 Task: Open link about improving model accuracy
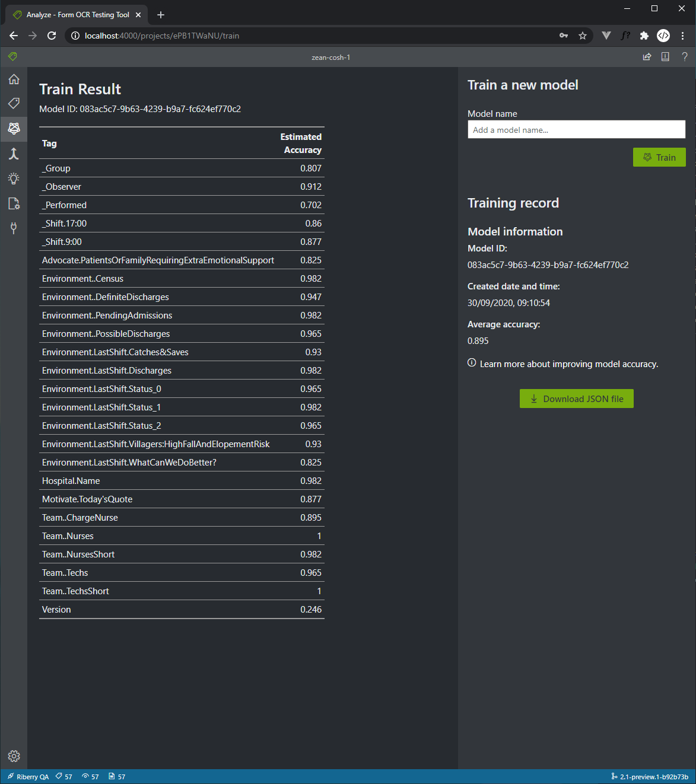568,364
